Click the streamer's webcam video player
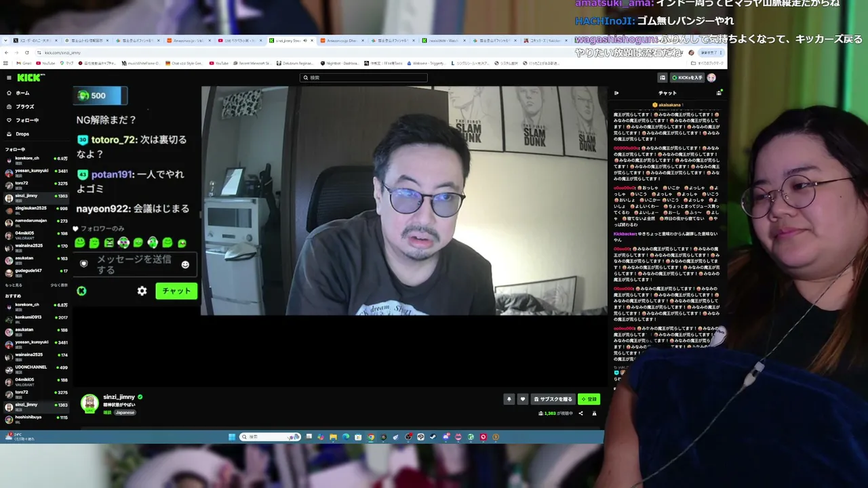 (404, 201)
